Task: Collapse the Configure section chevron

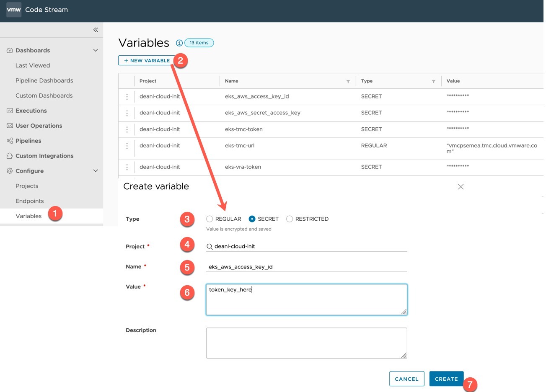Action: point(96,171)
